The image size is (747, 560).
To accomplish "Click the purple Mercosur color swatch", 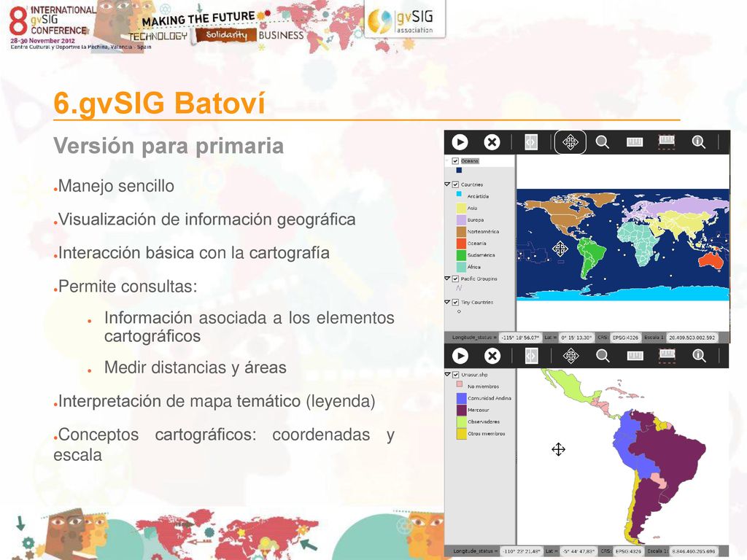I will (x=461, y=410).
